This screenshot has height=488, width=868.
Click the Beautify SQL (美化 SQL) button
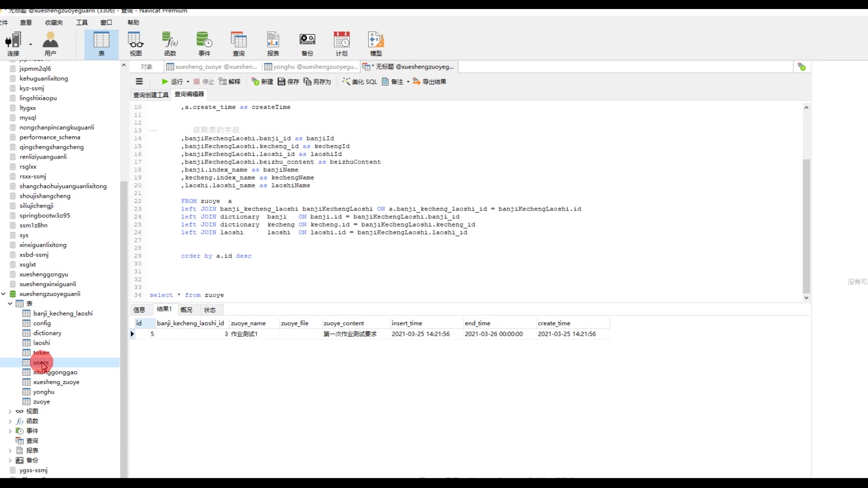(x=360, y=82)
